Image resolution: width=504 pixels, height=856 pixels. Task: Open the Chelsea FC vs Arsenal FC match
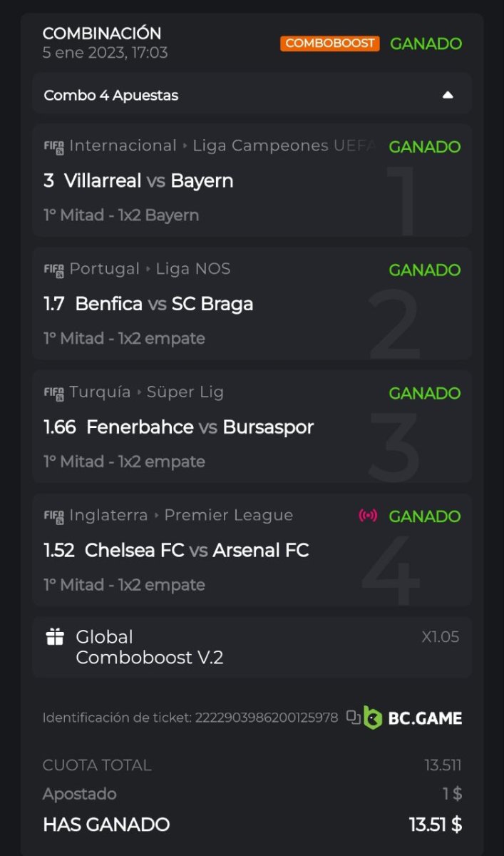pos(197,551)
